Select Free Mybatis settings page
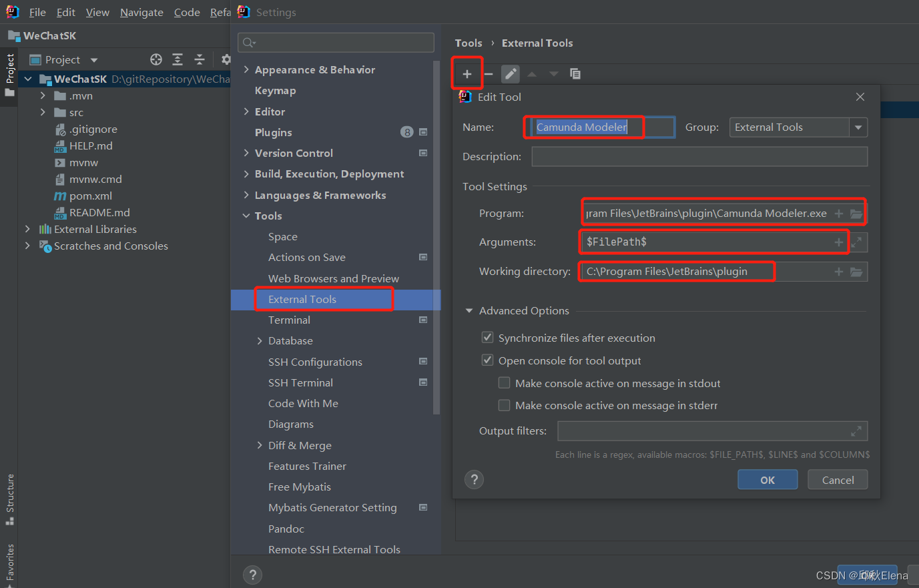Screen dimensions: 919x588 pyautogui.click(x=300, y=487)
